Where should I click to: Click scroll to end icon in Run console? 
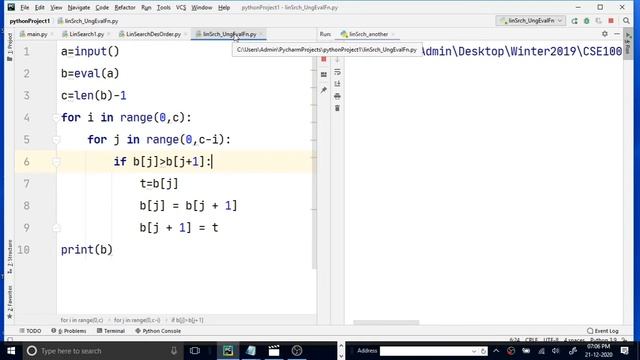point(337,84)
